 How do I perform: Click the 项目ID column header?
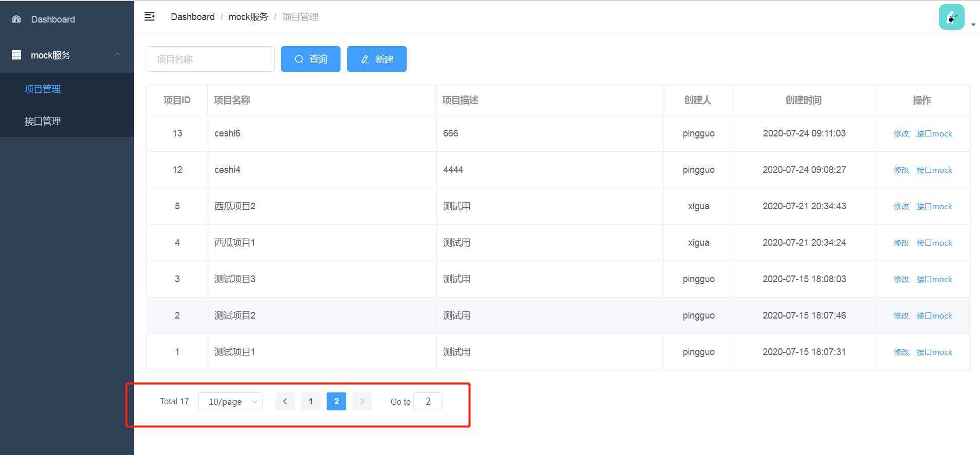(x=177, y=100)
